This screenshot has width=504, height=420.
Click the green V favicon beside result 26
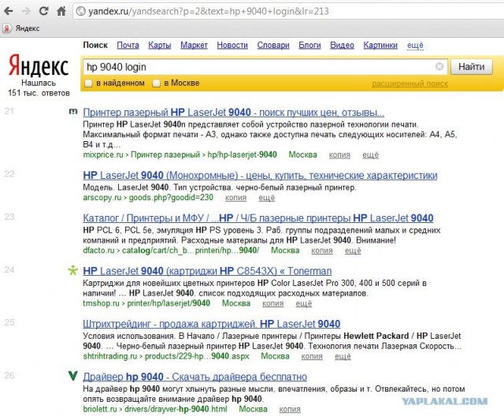pos(73,375)
